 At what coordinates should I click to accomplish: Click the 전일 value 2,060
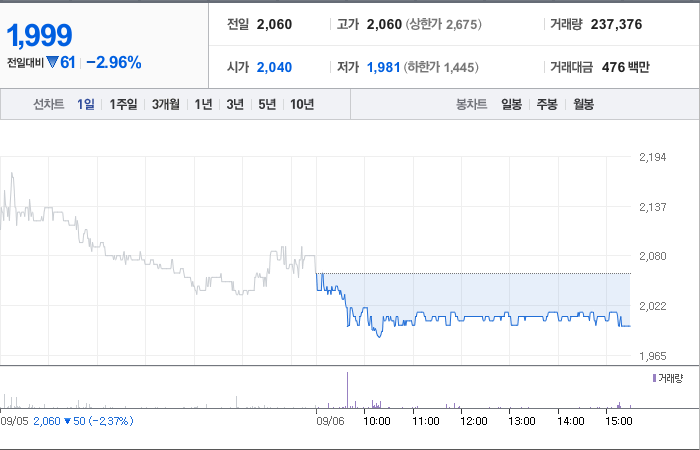tap(274, 24)
